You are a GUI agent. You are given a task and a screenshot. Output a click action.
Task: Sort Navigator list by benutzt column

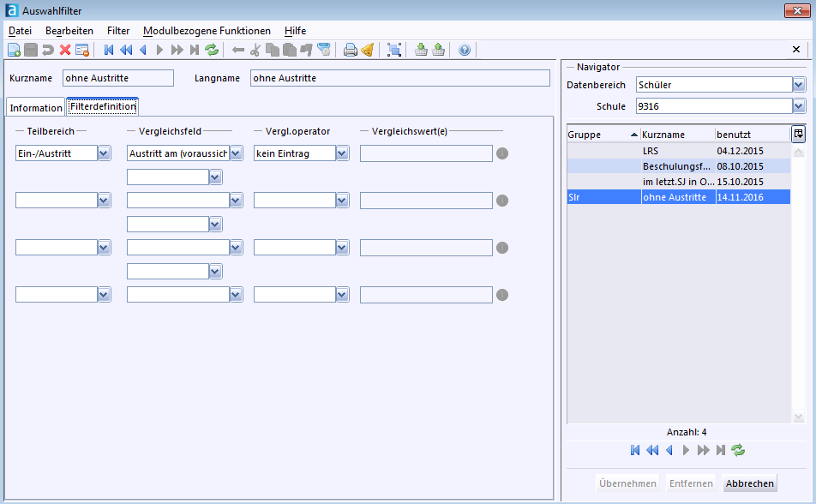point(753,135)
